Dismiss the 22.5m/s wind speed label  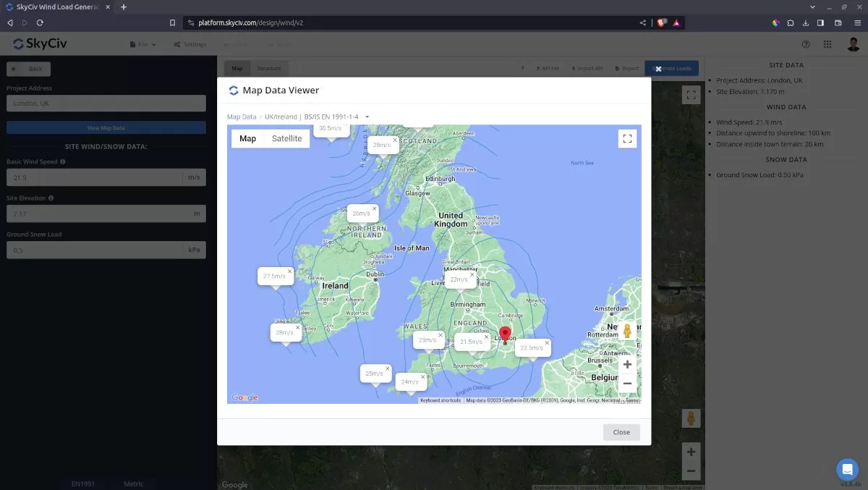[x=546, y=342]
